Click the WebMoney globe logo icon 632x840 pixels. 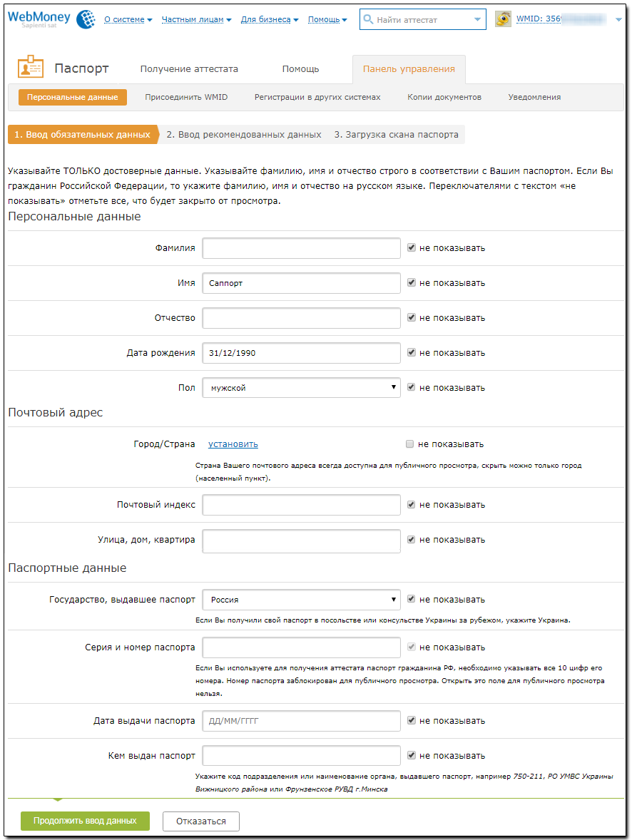pos(85,19)
